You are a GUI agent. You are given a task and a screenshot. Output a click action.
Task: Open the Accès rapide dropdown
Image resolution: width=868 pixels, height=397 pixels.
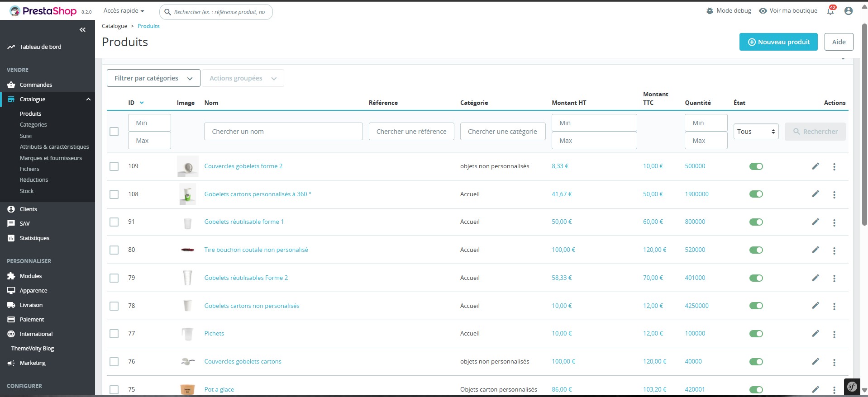124,11
